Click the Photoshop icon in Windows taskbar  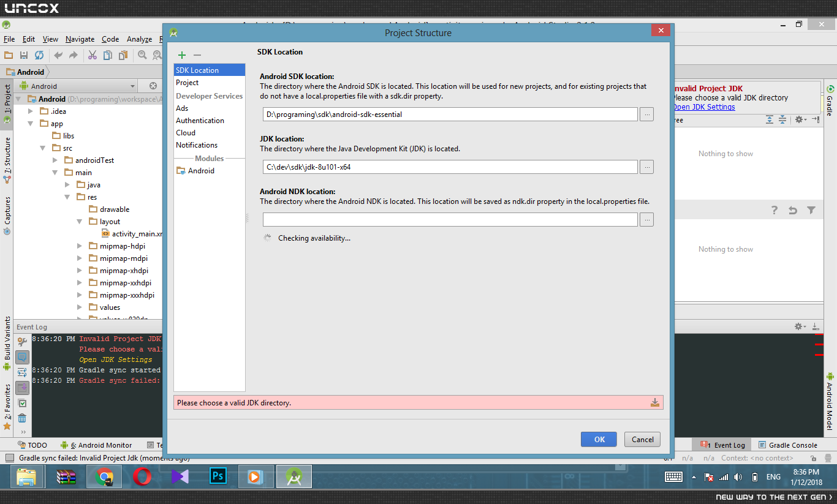pos(218,476)
